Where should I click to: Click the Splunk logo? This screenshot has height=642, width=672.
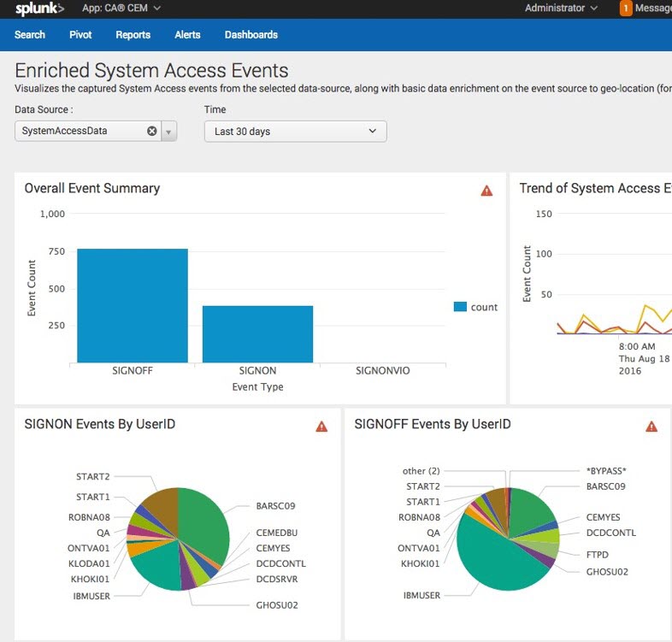(39, 9)
